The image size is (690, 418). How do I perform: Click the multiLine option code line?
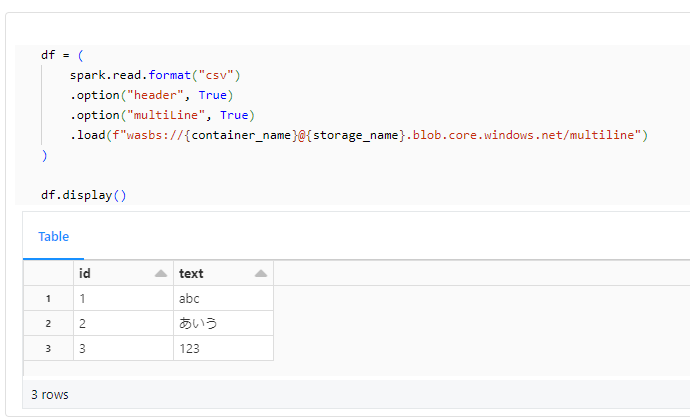click(162, 115)
